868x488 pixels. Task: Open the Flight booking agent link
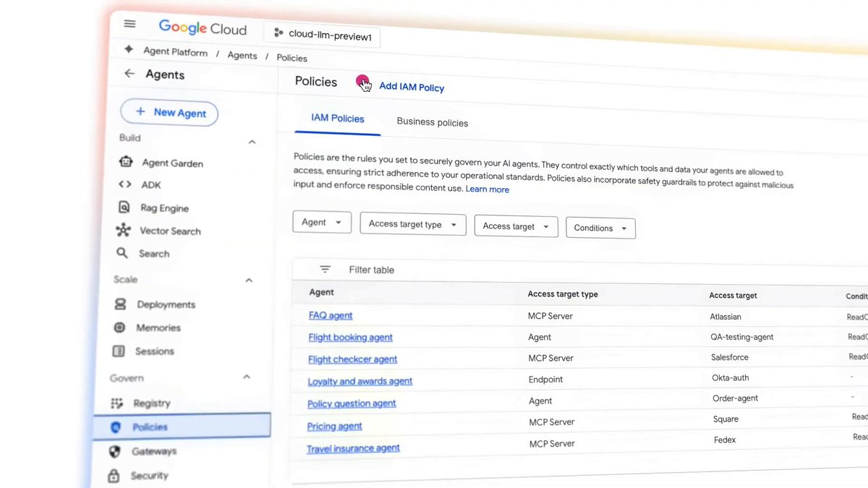(x=350, y=337)
